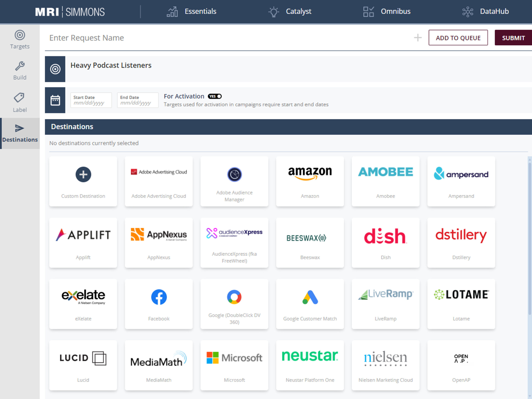Select the Lotame destination card
This screenshot has height=399, width=532.
point(461,304)
